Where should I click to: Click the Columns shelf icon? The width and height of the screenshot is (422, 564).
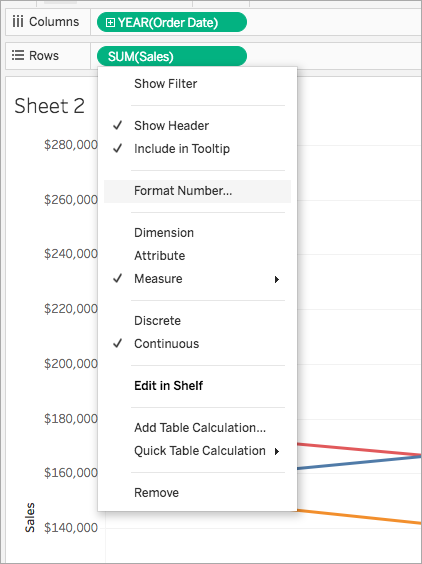point(18,22)
